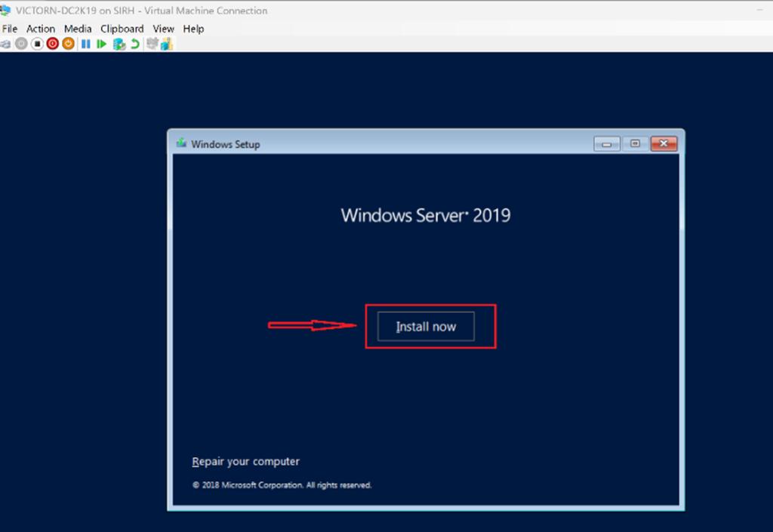Click the green Revert arrow icon

pos(134,44)
